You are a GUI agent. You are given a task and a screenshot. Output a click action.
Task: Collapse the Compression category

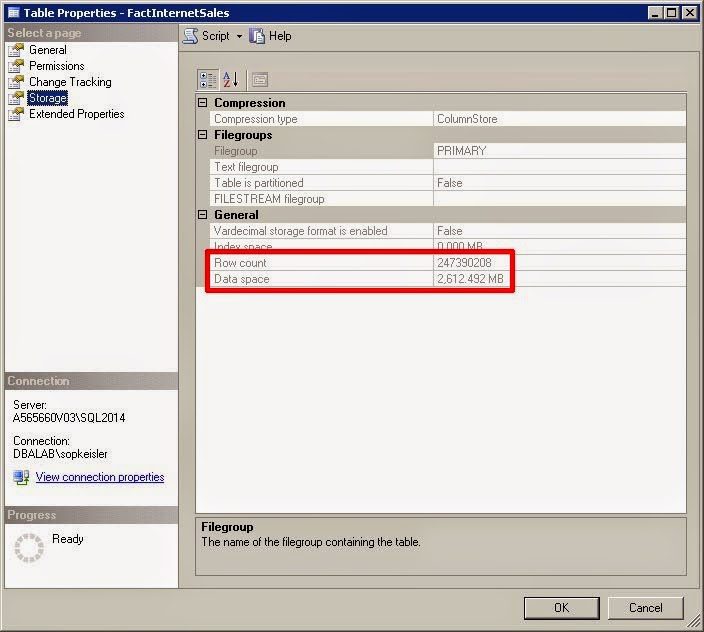pyautogui.click(x=202, y=103)
